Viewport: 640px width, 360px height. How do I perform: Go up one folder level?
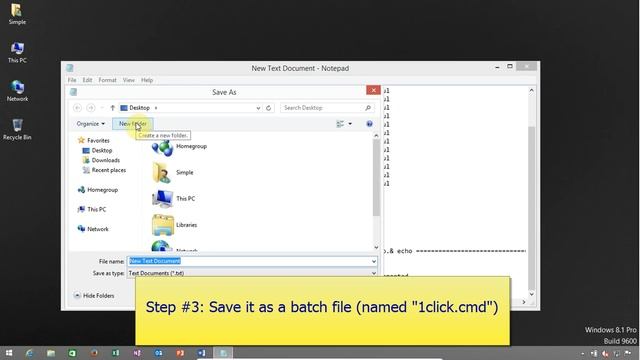coord(113,108)
